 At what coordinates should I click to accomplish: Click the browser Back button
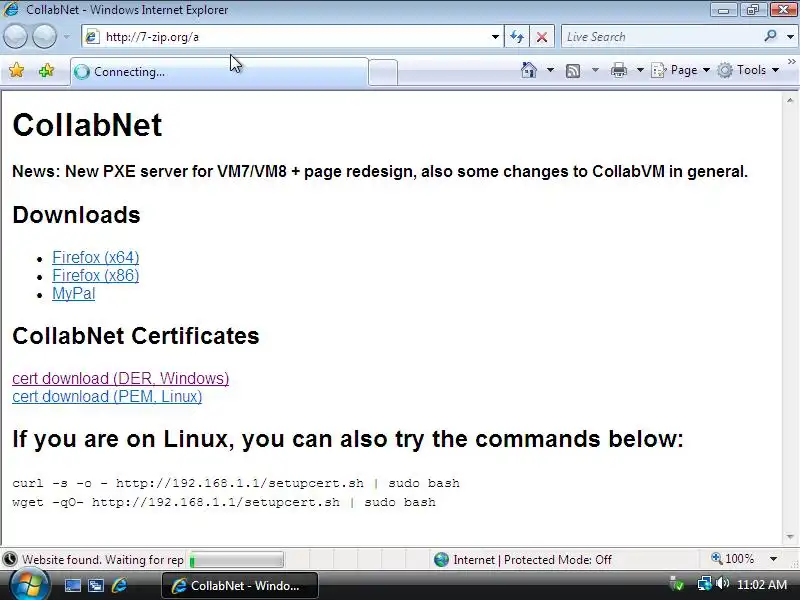[15, 37]
